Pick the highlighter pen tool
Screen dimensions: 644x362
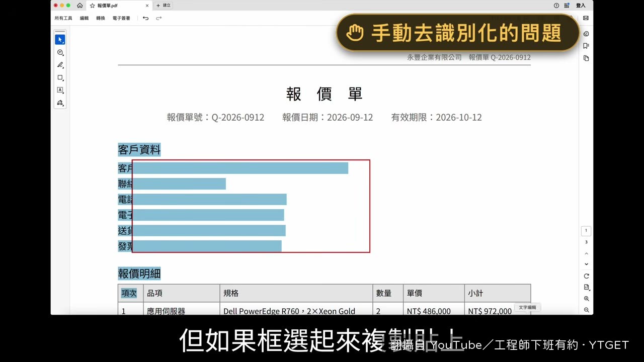click(x=60, y=65)
